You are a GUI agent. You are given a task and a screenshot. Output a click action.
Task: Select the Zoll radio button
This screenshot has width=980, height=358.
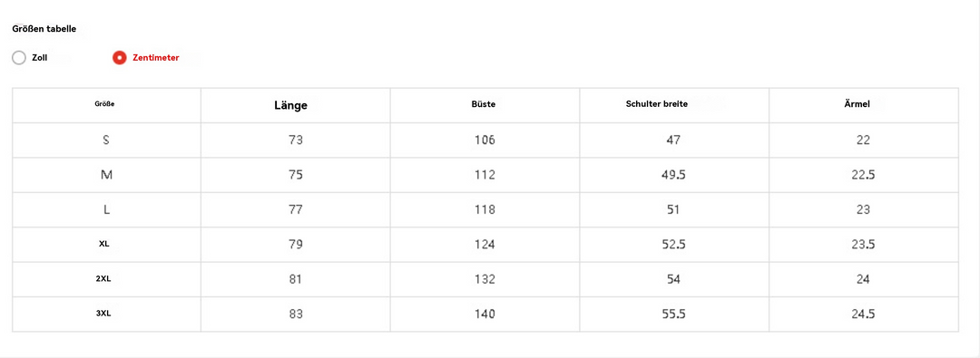(x=19, y=58)
